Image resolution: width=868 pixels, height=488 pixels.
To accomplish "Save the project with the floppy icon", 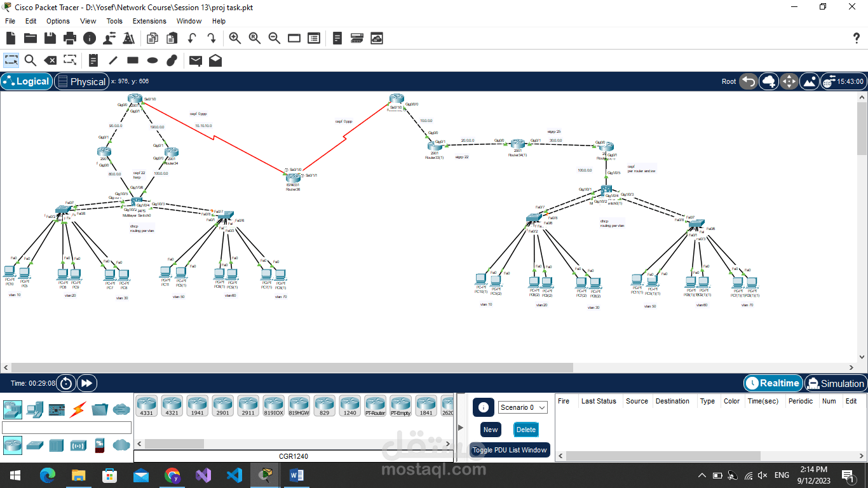I will [50, 38].
